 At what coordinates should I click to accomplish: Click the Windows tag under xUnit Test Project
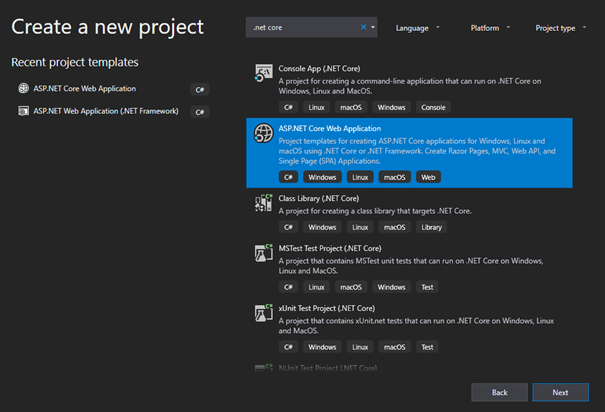pyautogui.click(x=322, y=347)
